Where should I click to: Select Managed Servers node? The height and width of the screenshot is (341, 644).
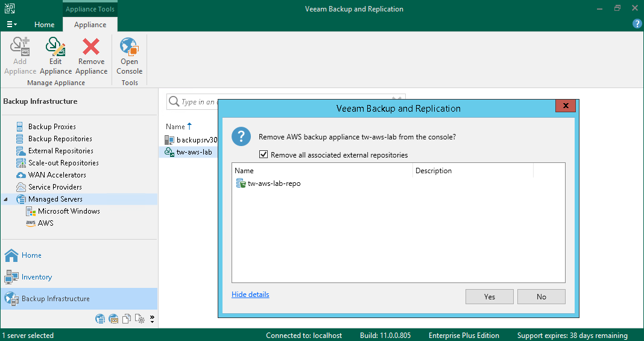coord(55,199)
